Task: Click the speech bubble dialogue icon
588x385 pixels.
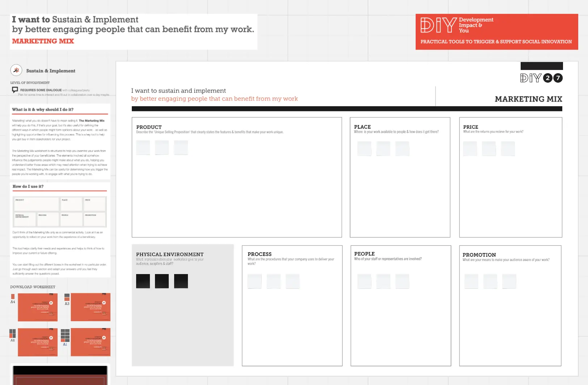Action: point(15,90)
